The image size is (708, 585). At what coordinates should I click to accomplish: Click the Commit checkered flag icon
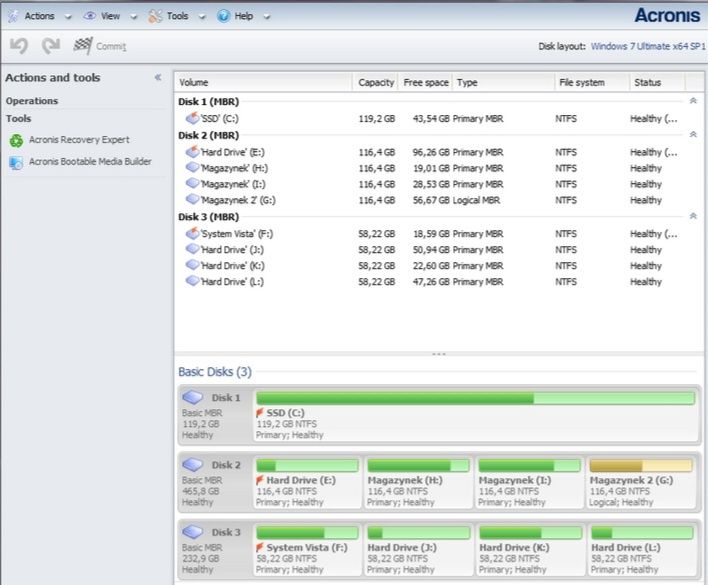coord(83,45)
